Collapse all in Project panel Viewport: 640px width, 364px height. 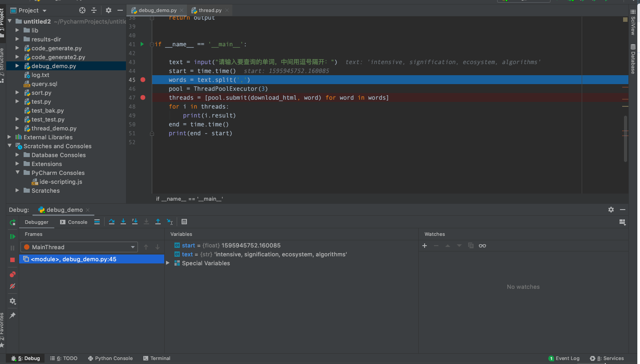pyautogui.click(x=94, y=10)
